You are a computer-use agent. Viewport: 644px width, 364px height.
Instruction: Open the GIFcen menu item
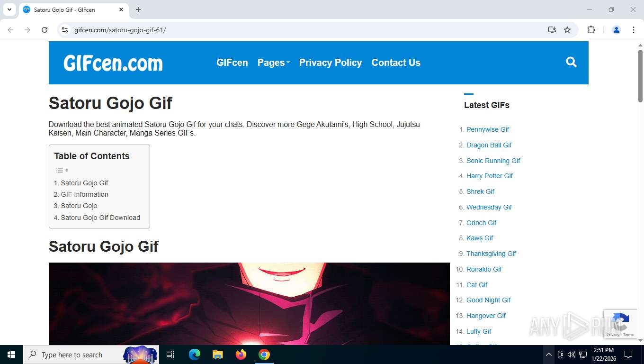coord(232,63)
